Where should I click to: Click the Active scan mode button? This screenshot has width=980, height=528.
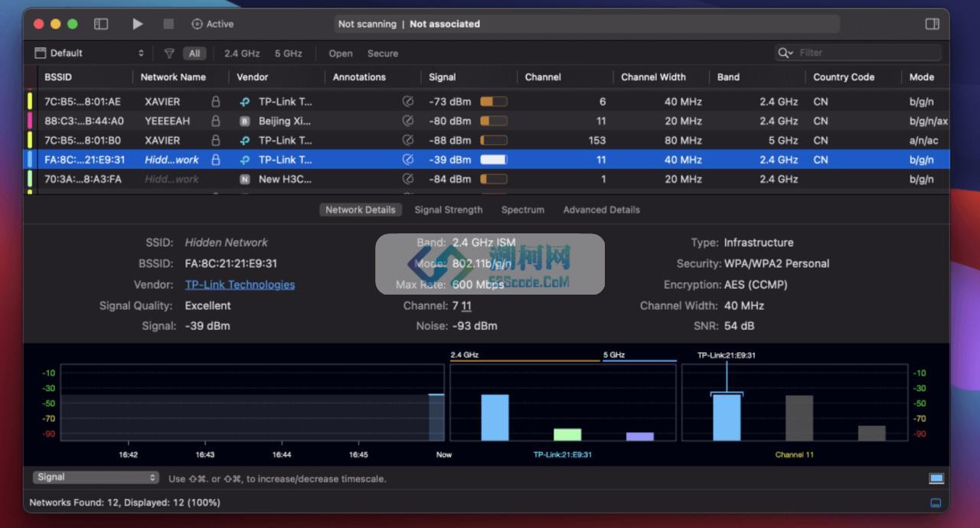(x=212, y=24)
